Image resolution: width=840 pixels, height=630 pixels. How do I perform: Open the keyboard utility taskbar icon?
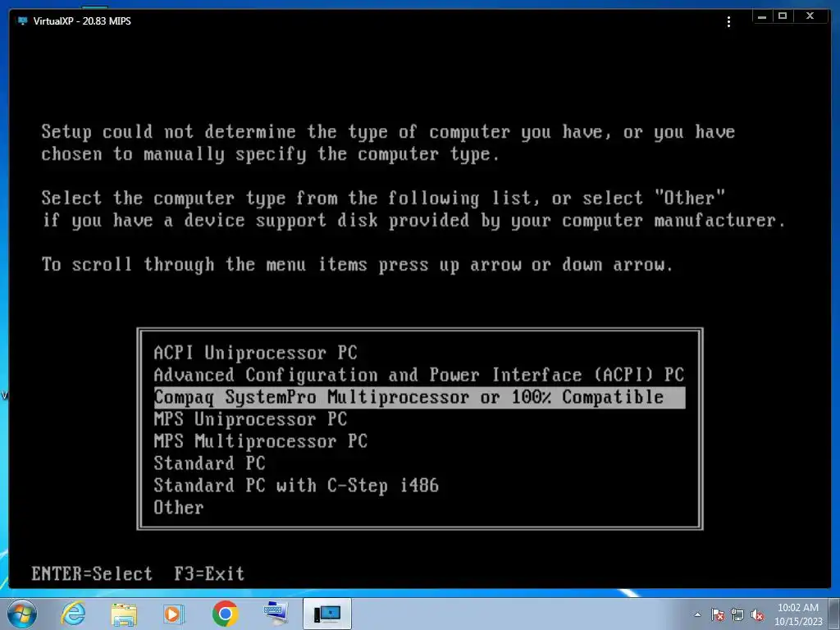coord(276,614)
